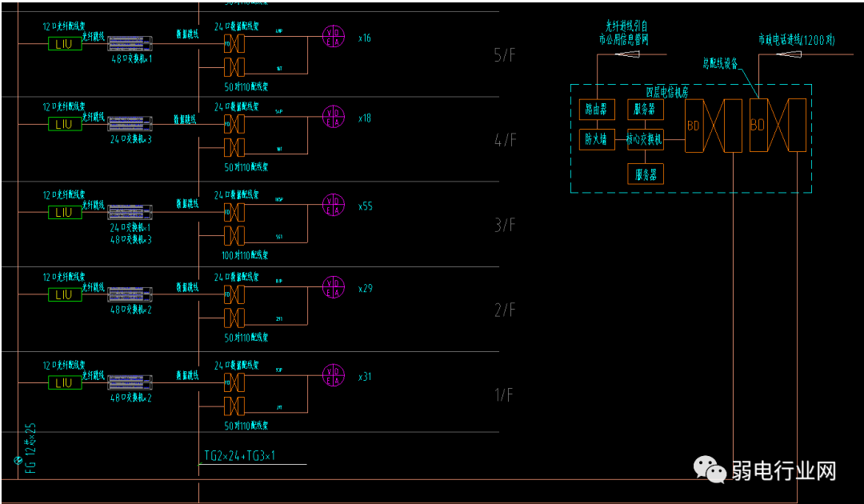Click the switch symbol on floor 2/F
The image size is (864, 504).
tap(130, 293)
